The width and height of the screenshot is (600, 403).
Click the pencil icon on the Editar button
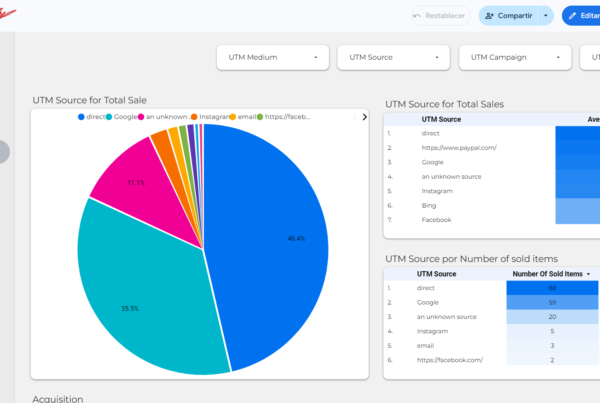pyautogui.click(x=572, y=16)
